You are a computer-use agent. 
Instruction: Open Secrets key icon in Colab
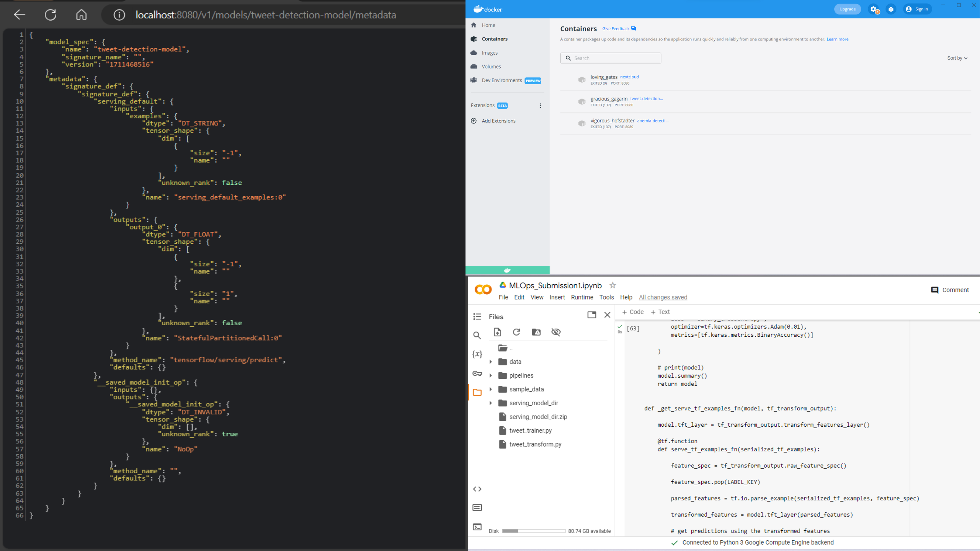click(477, 373)
